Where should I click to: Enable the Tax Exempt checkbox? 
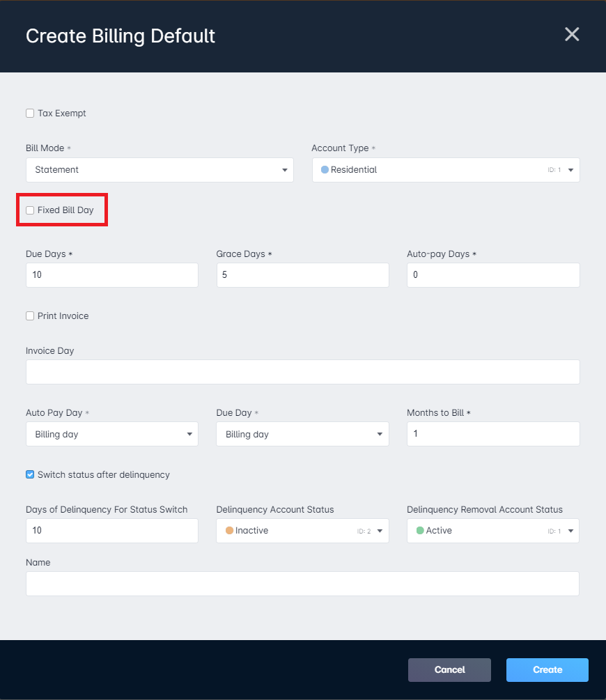(x=30, y=113)
